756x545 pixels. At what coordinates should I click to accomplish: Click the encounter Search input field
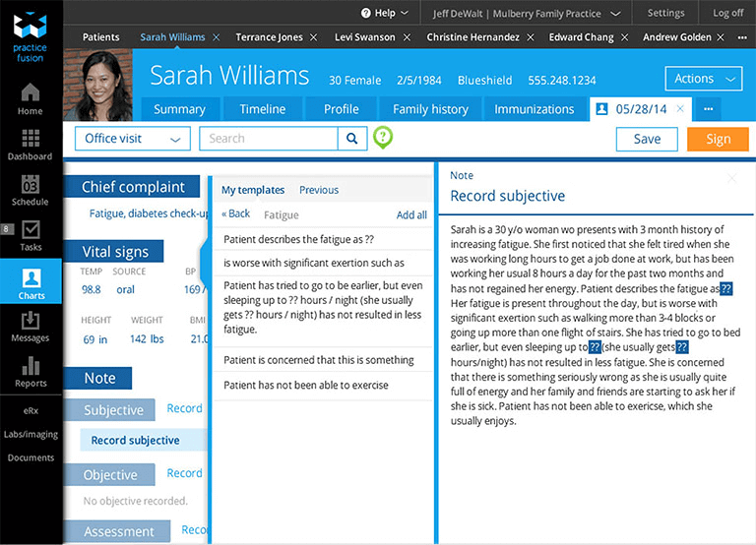click(269, 139)
